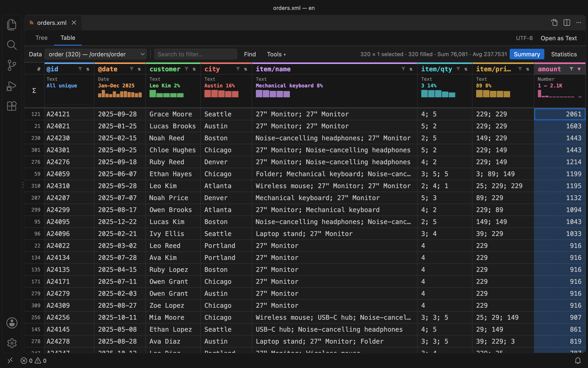The width and height of the screenshot is (588, 368).
Task: Toggle the Summary view button
Action: point(527,54)
